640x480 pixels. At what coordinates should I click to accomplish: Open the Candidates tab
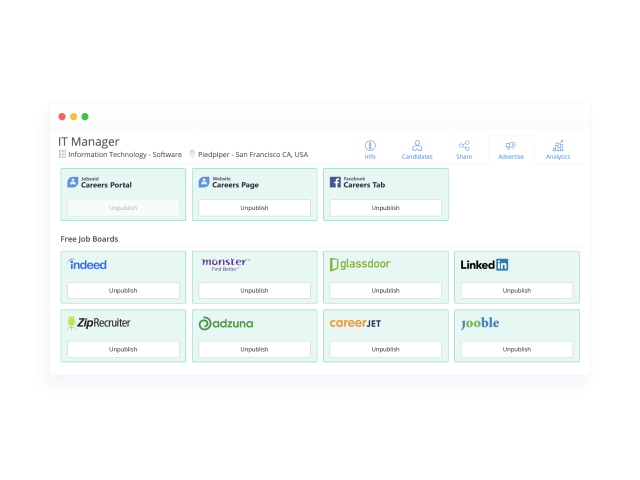point(417,150)
